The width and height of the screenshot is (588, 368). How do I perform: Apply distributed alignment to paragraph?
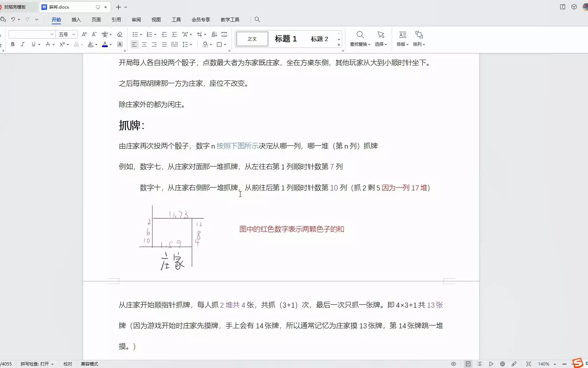[x=174, y=44]
